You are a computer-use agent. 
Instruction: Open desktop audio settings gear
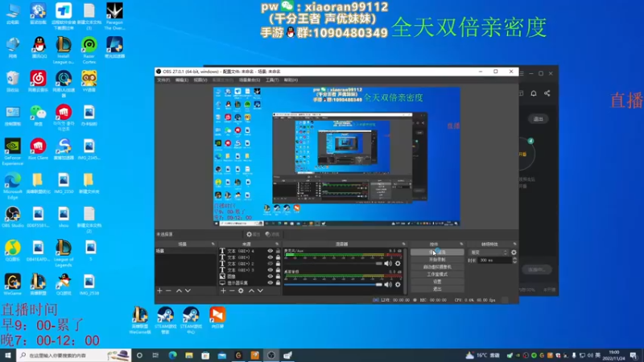click(398, 285)
